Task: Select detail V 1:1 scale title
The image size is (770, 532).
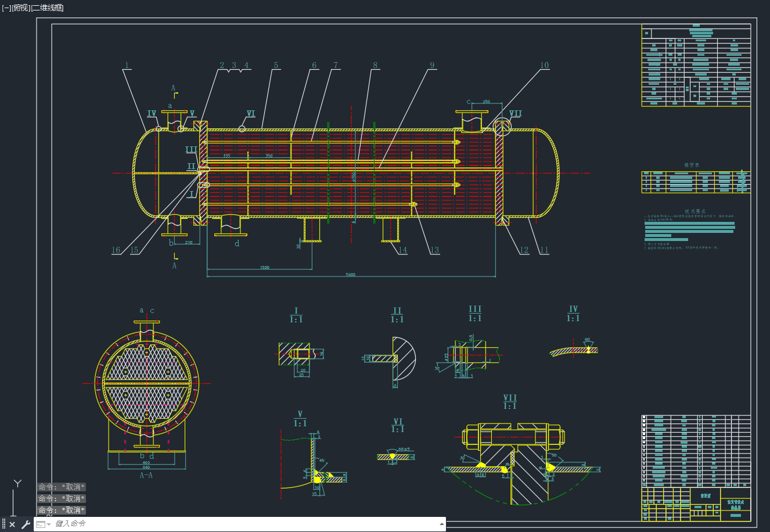Action: pos(300,419)
